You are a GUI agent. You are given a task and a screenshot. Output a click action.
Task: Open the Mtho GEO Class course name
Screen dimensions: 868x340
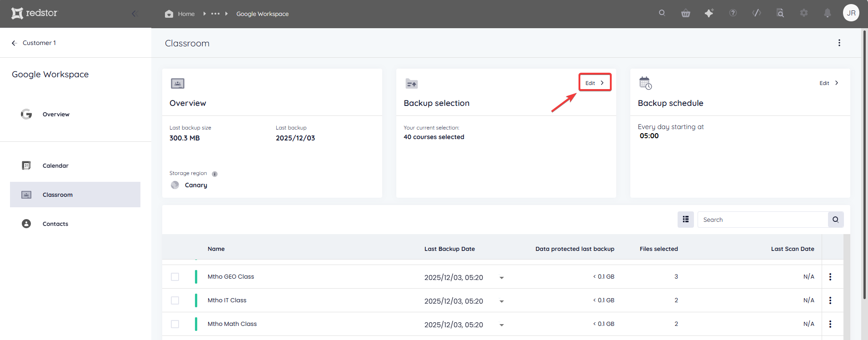(x=231, y=276)
